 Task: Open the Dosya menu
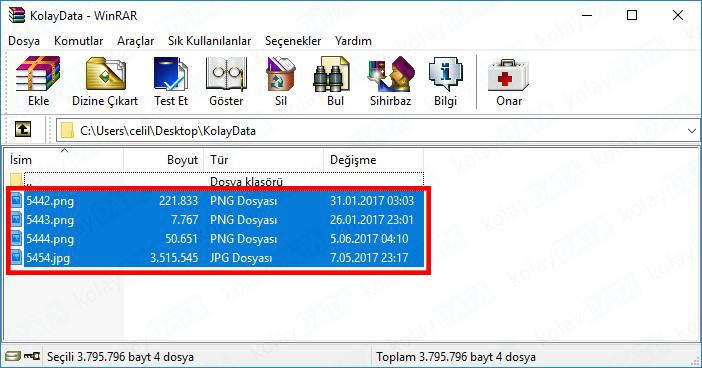pos(24,41)
